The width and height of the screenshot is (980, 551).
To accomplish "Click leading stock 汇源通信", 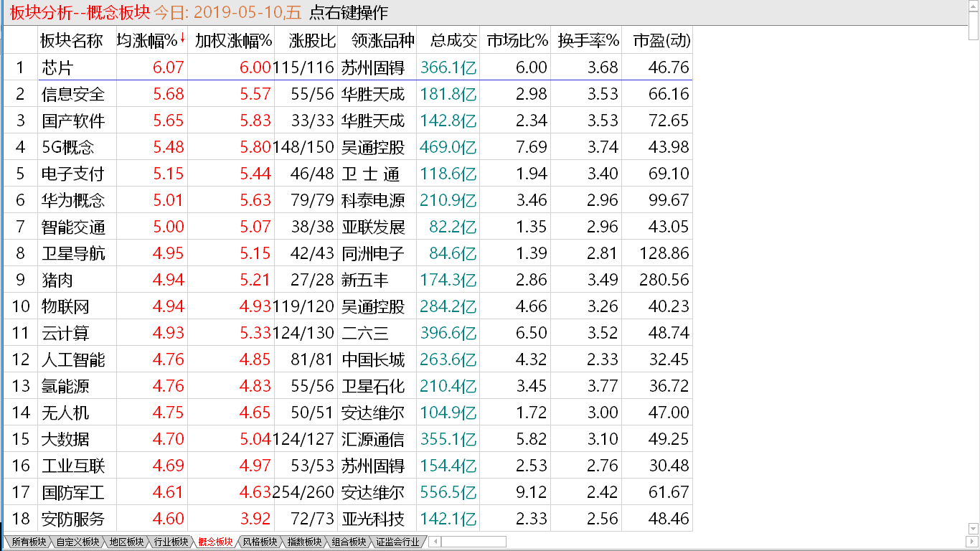I will (373, 439).
